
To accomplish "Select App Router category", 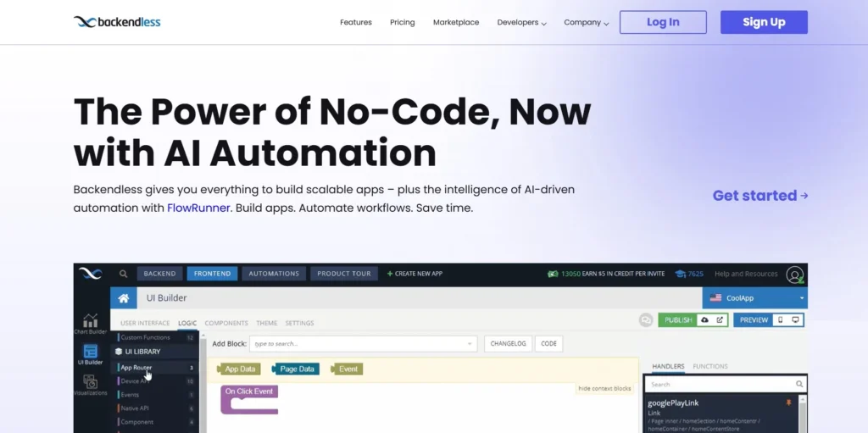I will (156, 368).
